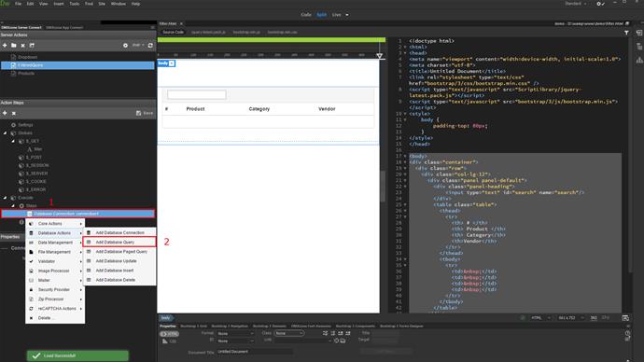
Task: Choose Add Database Connection
Action: 119,232
